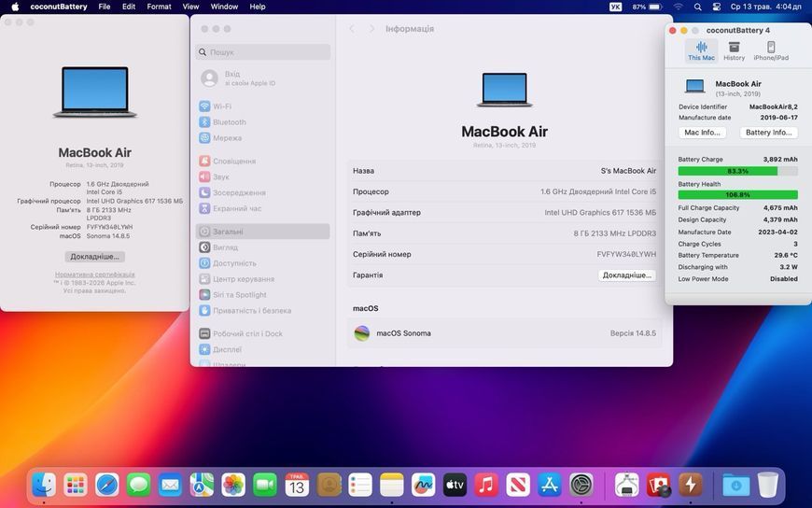Open Bluetooth settings in the sidebar

click(x=262, y=122)
